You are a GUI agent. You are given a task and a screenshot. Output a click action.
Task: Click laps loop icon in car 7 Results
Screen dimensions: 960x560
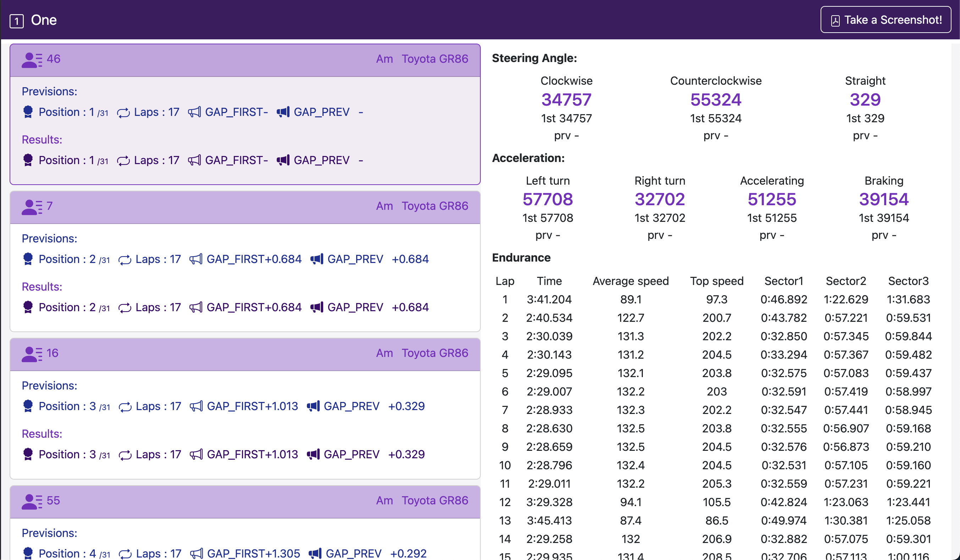(125, 308)
